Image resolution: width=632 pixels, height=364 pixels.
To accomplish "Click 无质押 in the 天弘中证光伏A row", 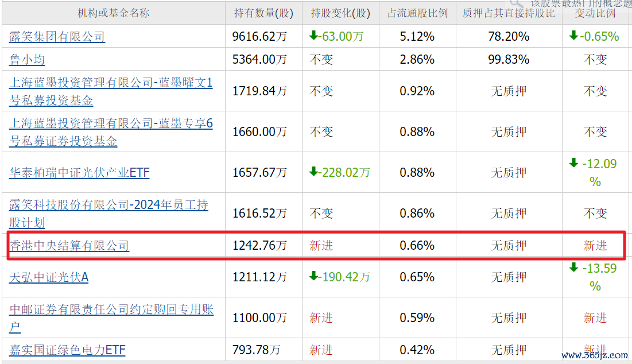I will (509, 277).
